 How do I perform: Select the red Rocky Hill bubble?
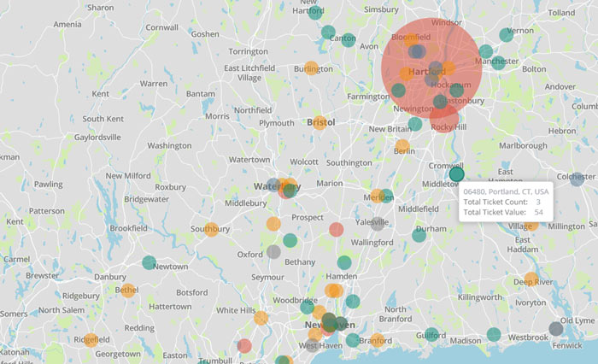tap(444, 118)
